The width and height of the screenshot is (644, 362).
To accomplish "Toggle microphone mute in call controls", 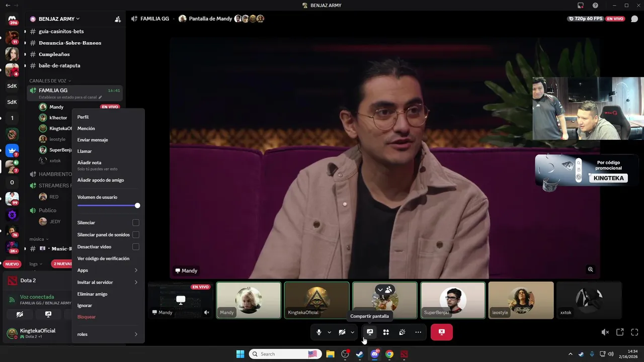I will [319, 332].
